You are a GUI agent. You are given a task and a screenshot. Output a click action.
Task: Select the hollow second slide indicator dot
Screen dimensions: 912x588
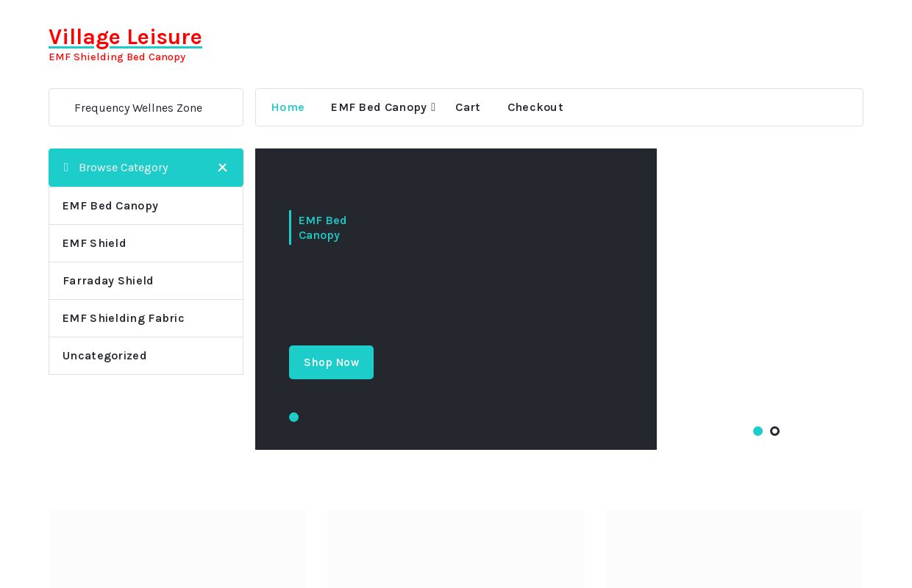[x=774, y=431]
